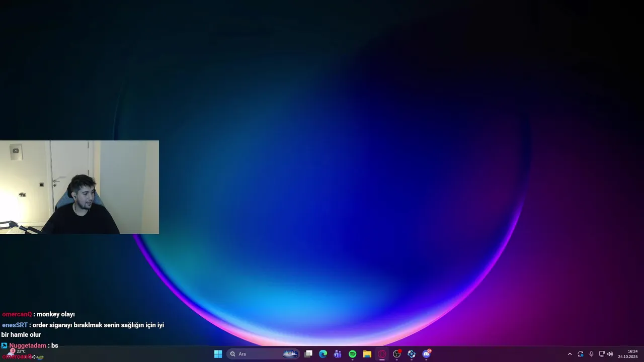
Task: Click the sync tray icon
Action: (581, 354)
